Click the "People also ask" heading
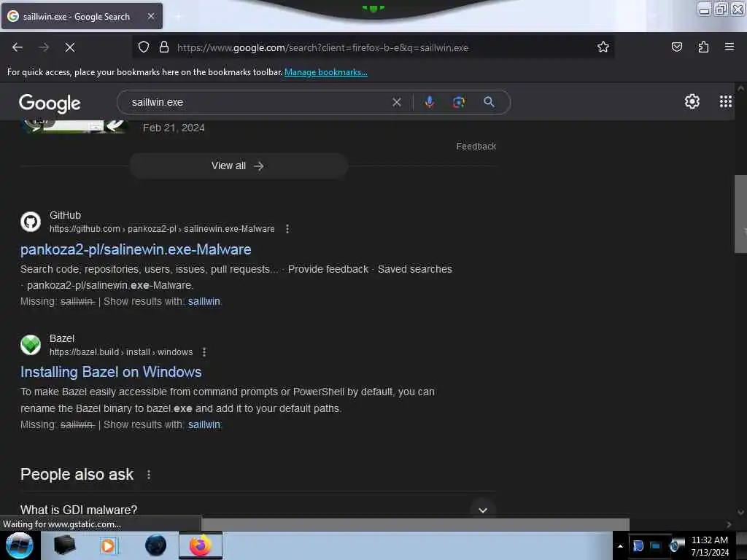 [77, 475]
